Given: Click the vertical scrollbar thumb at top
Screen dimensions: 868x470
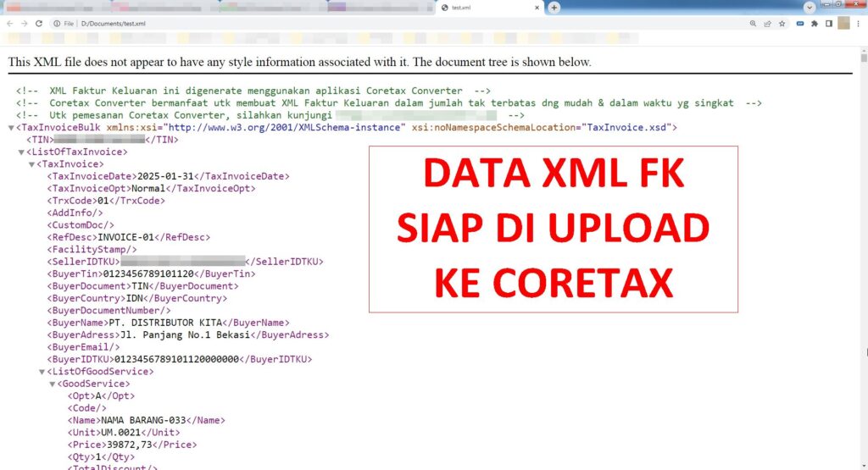Looking at the screenshot, I should pyautogui.click(x=864, y=58).
